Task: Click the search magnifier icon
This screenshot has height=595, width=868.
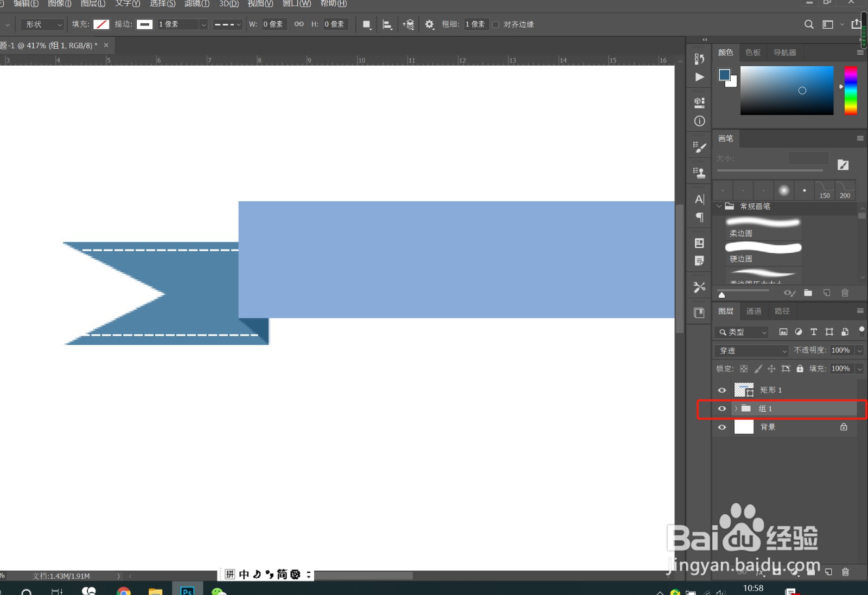Action: [808, 24]
